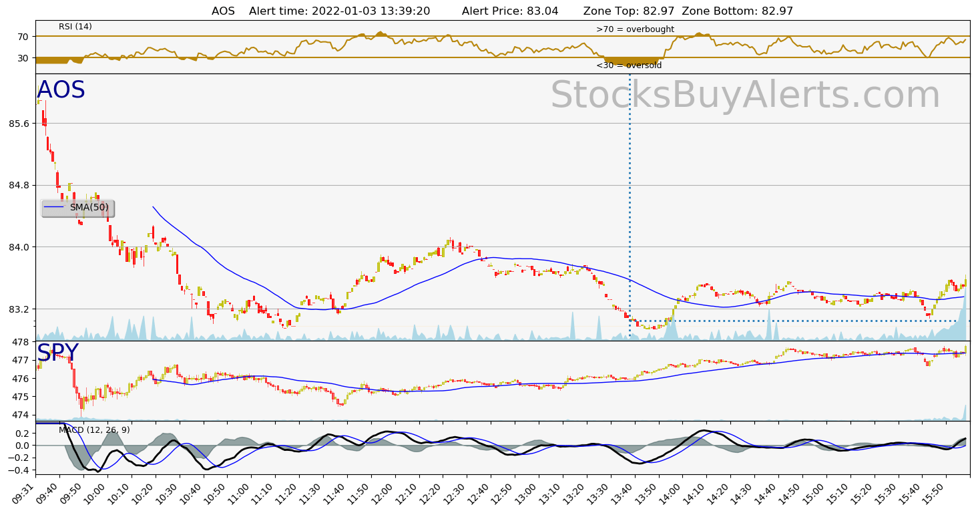Click the RSI 30 axis label
The width and height of the screenshot is (980, 513).
coord(23,58)
